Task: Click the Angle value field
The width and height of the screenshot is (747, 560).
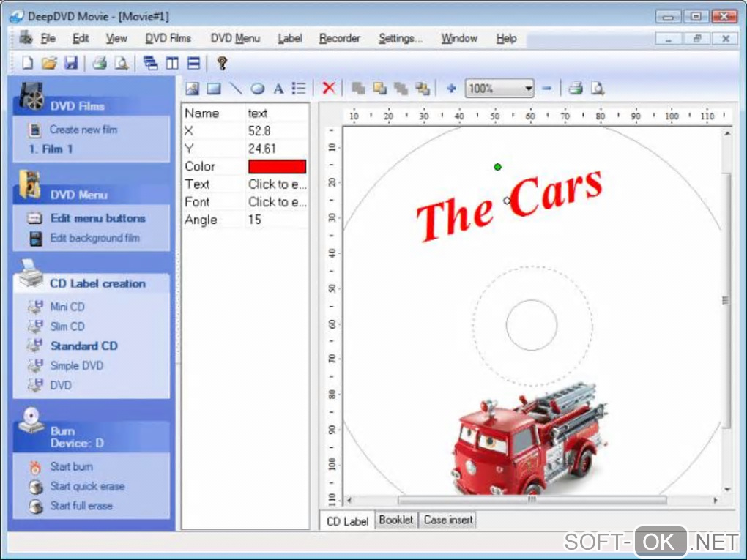Action: point(277,220)
